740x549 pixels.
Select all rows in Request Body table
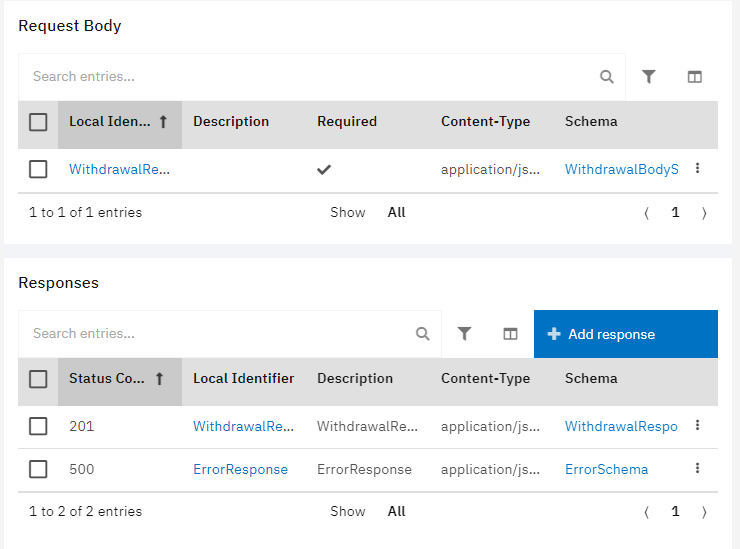pos(38,122)
